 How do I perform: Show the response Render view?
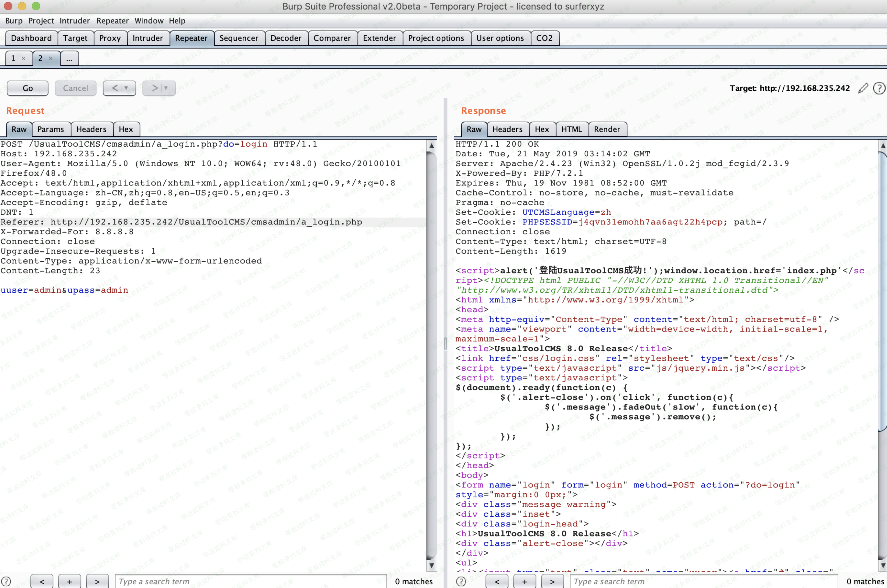pyautogui.click(x=606, y=129)
